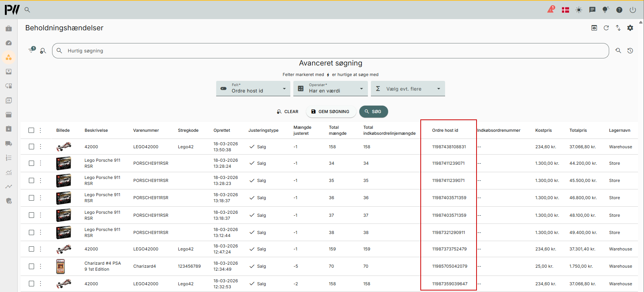Sort by the Oprettet column header
Viewport: 644px width, 292px height.
click(222, 130)
